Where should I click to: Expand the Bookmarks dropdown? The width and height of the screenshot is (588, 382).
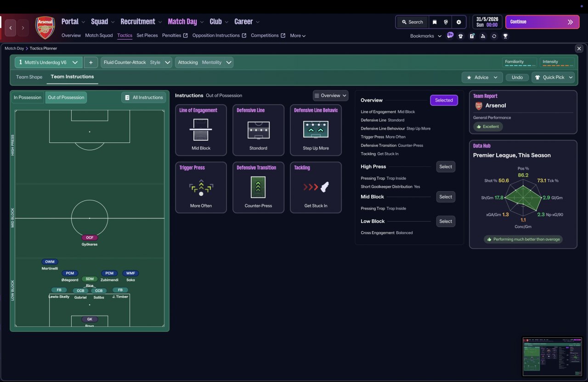[x=426, y=36]
